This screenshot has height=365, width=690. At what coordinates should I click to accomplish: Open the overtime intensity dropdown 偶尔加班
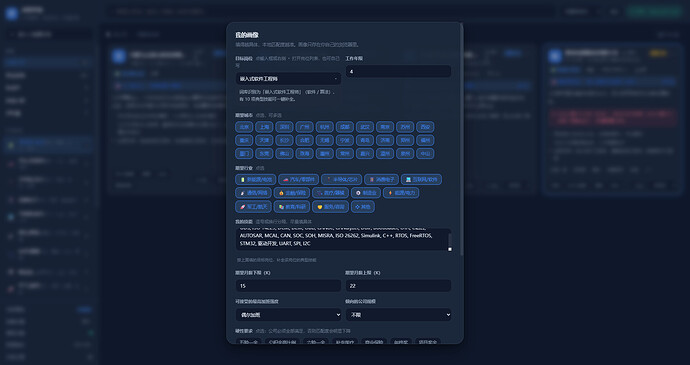288,315
